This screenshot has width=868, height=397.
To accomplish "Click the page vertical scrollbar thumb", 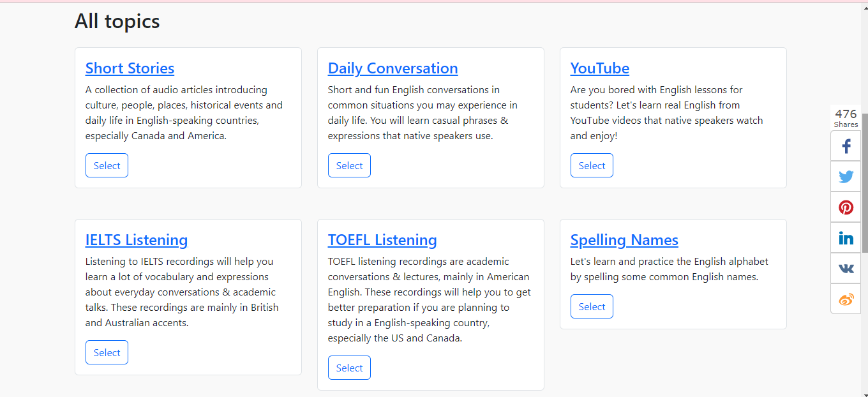I will [x=865, y=183].
